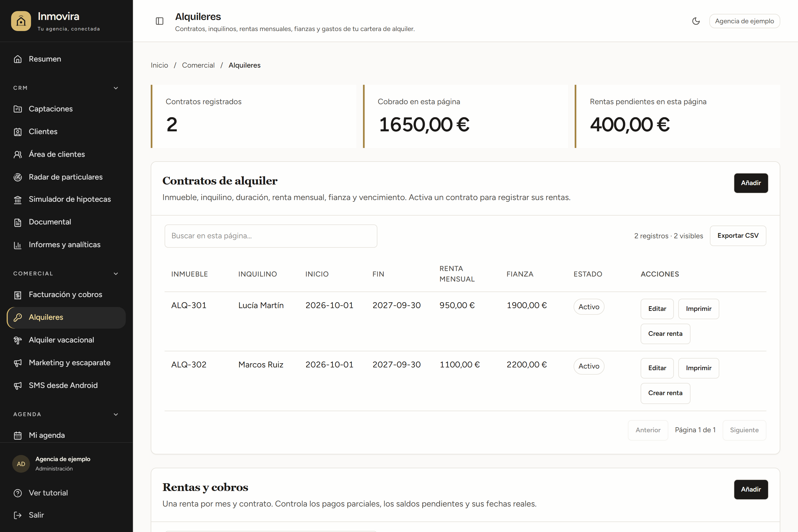
Task: Open Simulador de hipotecas page
Action: coord(66,199)
